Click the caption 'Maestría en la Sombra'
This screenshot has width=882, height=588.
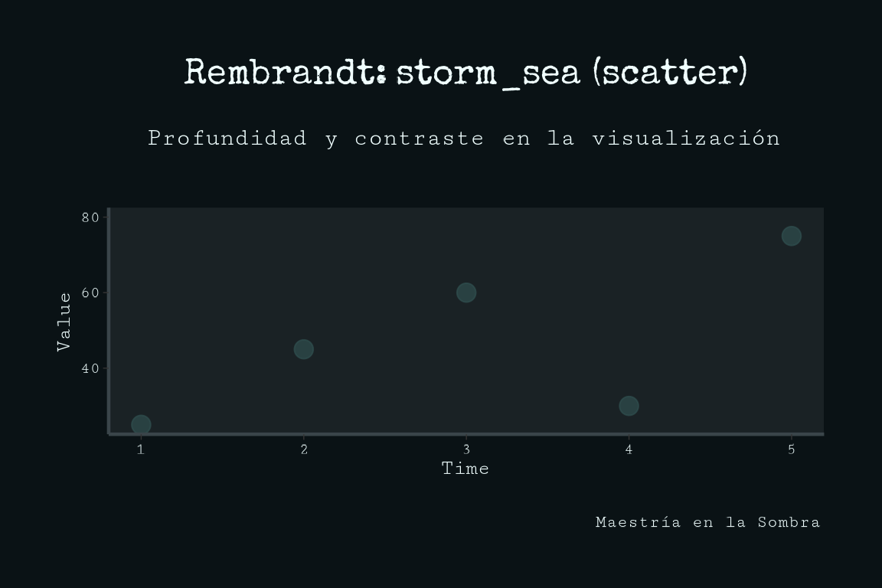[x=707, y=522]
